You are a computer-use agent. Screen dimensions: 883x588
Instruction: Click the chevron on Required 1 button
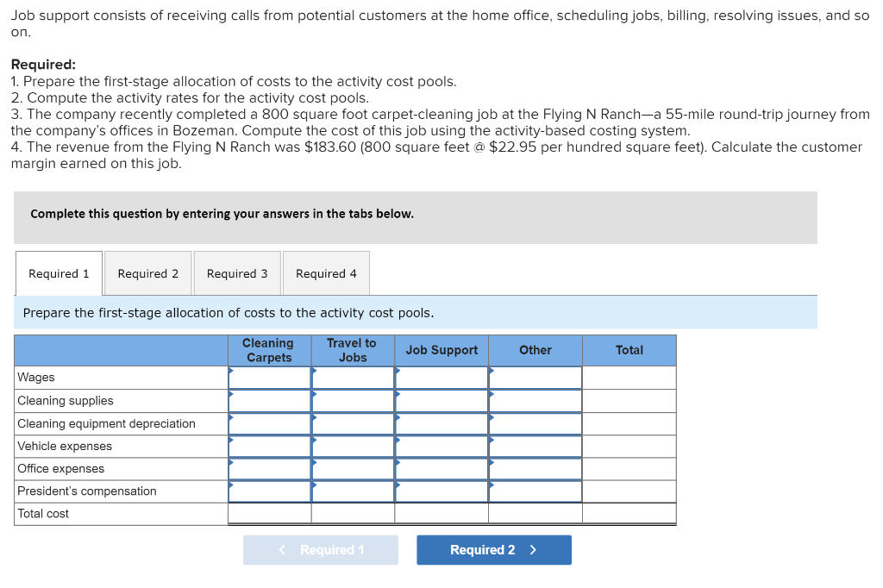[282, 550]
